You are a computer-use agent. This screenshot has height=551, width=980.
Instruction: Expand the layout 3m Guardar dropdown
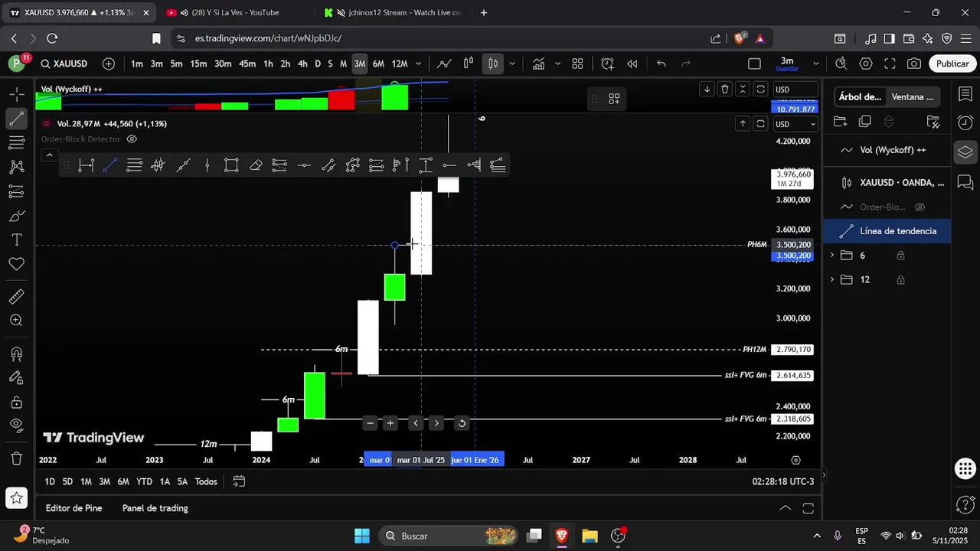point(816,64)
